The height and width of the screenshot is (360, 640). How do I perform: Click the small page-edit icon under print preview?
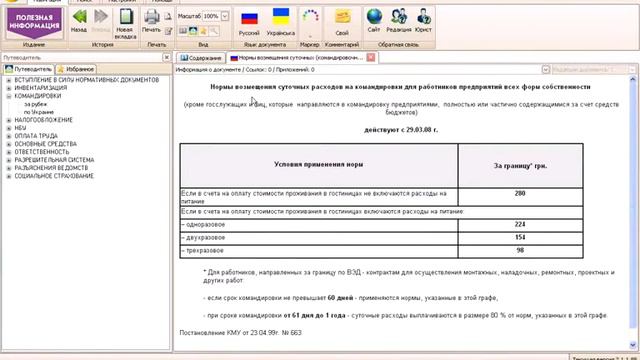168,31
